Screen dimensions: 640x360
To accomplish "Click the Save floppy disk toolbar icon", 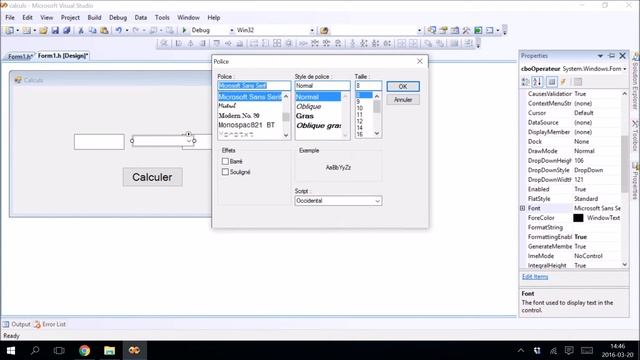I will click(55, 30).
